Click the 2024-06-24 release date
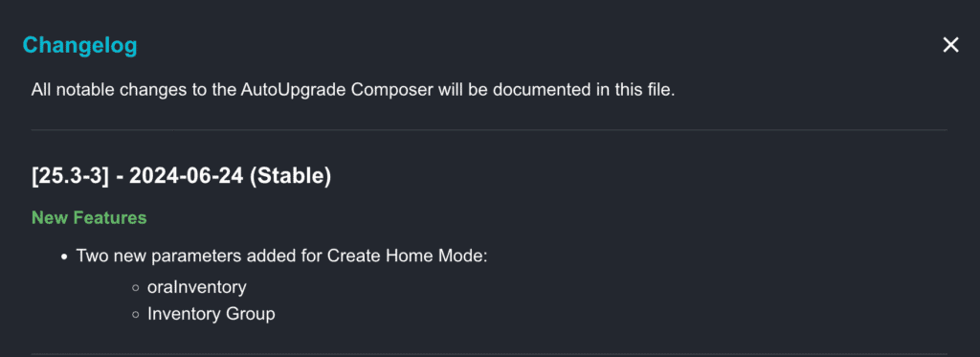This screenshot has height=357, width=980. (x=187, y=176)
